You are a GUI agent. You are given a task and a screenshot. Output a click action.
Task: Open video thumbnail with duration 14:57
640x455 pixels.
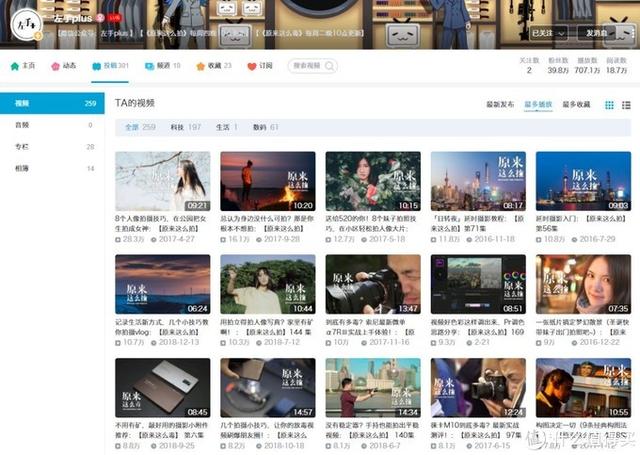point(268,388)
